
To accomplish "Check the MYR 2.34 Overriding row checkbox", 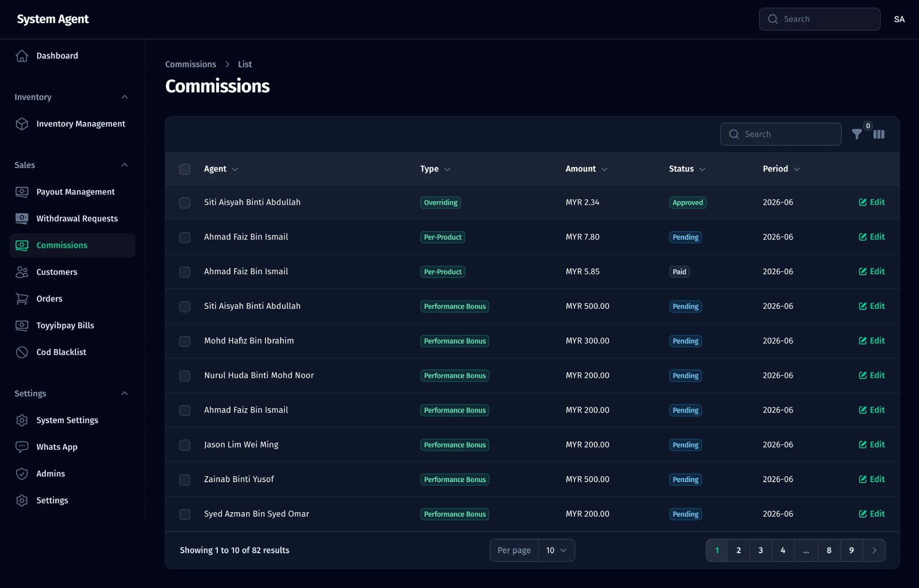I will click(x=185, y=202).
